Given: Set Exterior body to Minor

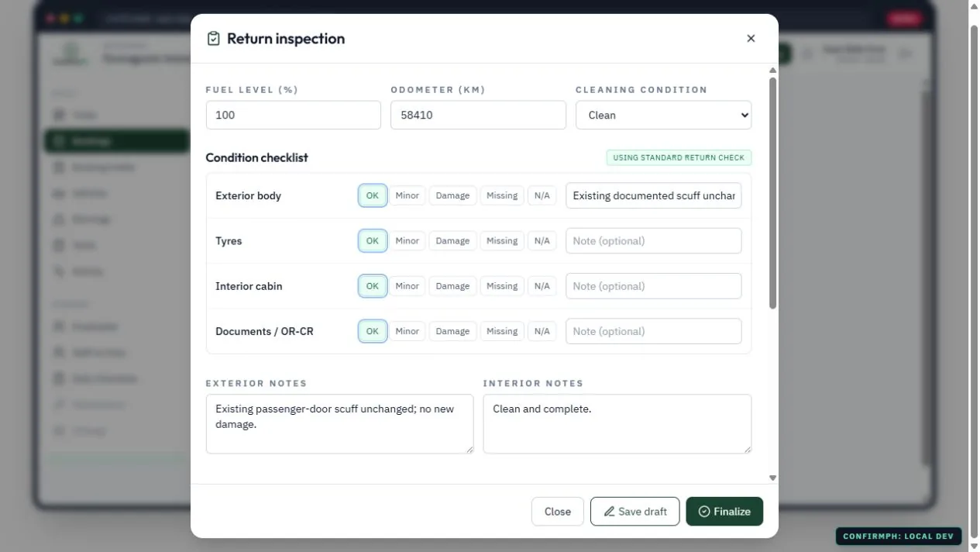Looking at the screenshot, I should coord(407,195).
